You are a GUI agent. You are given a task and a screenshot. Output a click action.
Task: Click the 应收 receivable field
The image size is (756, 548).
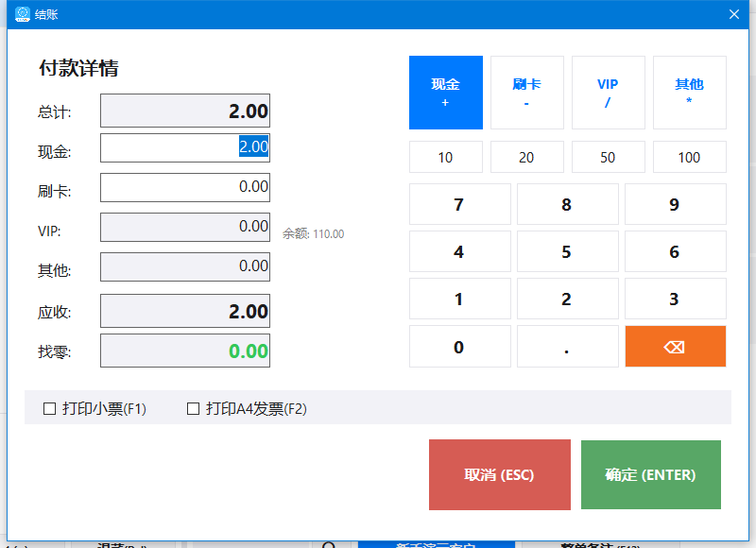(x=185, y=311)
